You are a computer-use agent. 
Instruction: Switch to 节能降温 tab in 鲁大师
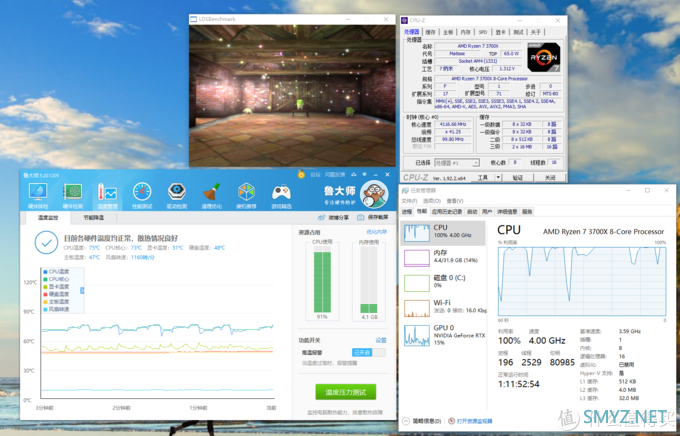pos(94,218)
